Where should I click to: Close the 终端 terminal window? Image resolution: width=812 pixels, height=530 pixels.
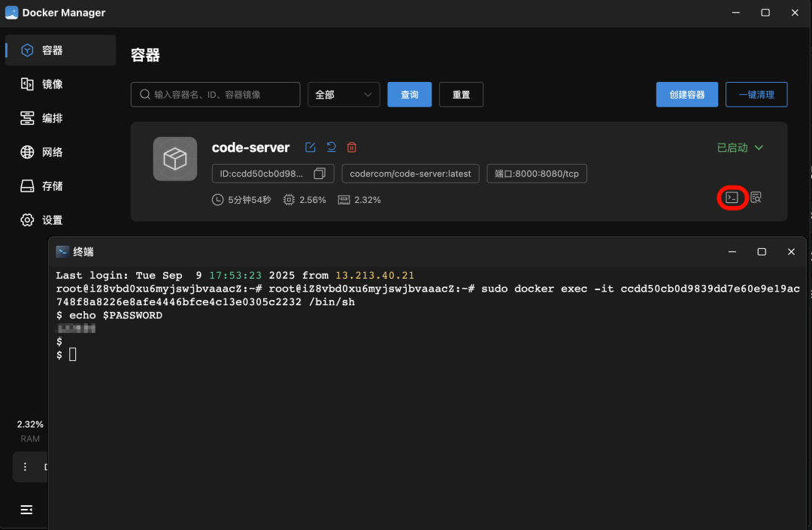[791, 252]
